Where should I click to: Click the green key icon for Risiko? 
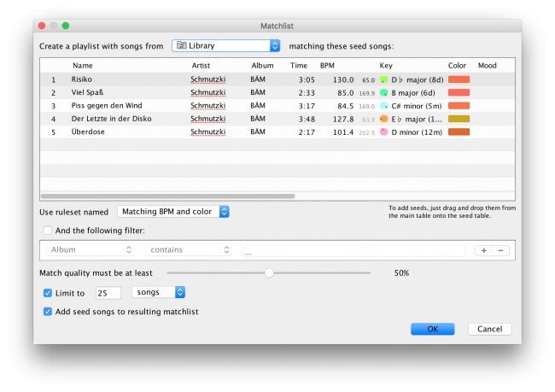click(x=383, y=79)
